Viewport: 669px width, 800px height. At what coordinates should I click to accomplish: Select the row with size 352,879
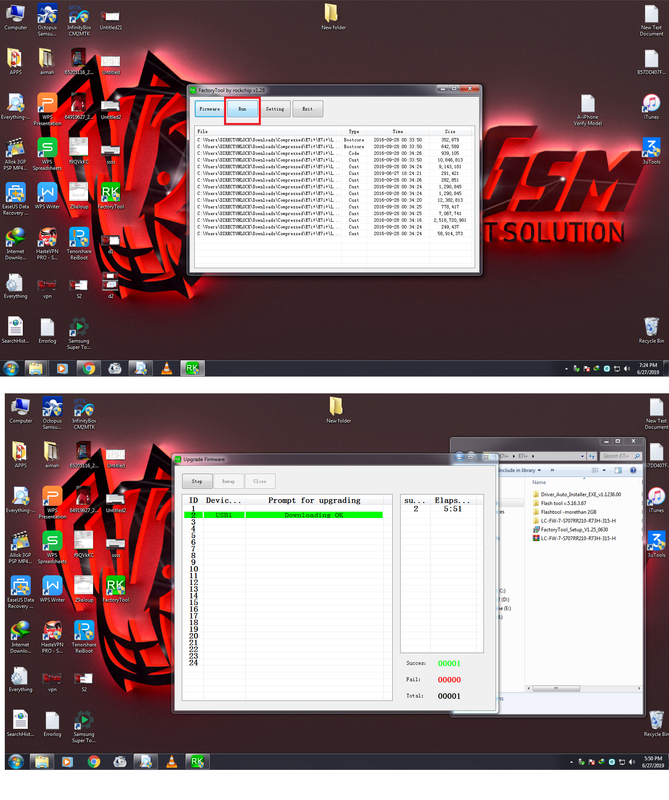334,139
